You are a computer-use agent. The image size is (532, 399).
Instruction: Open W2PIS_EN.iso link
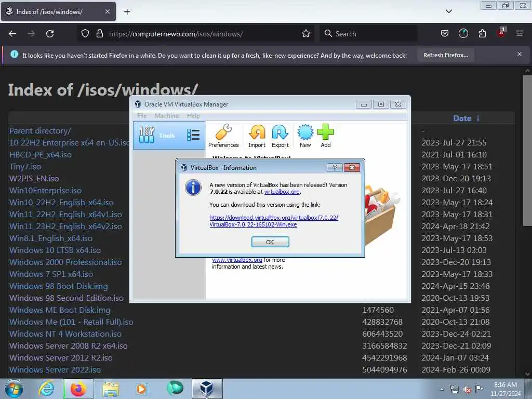[x=34, y=179]
